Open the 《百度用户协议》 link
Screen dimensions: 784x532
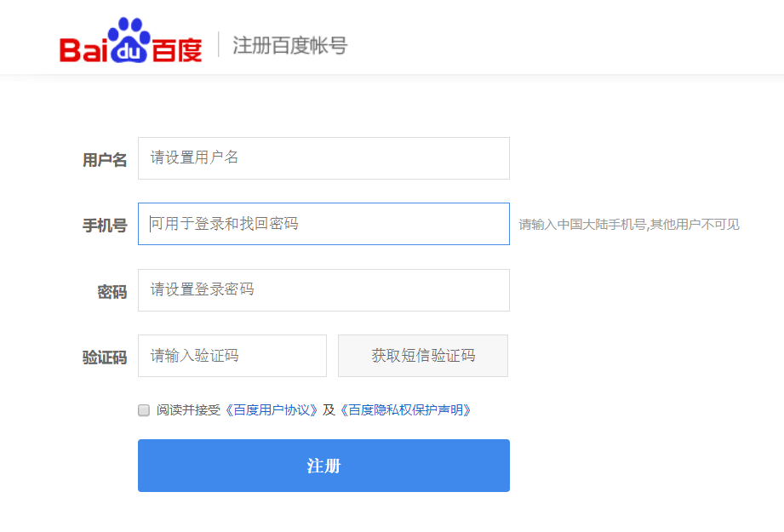(x=272, y=410)
